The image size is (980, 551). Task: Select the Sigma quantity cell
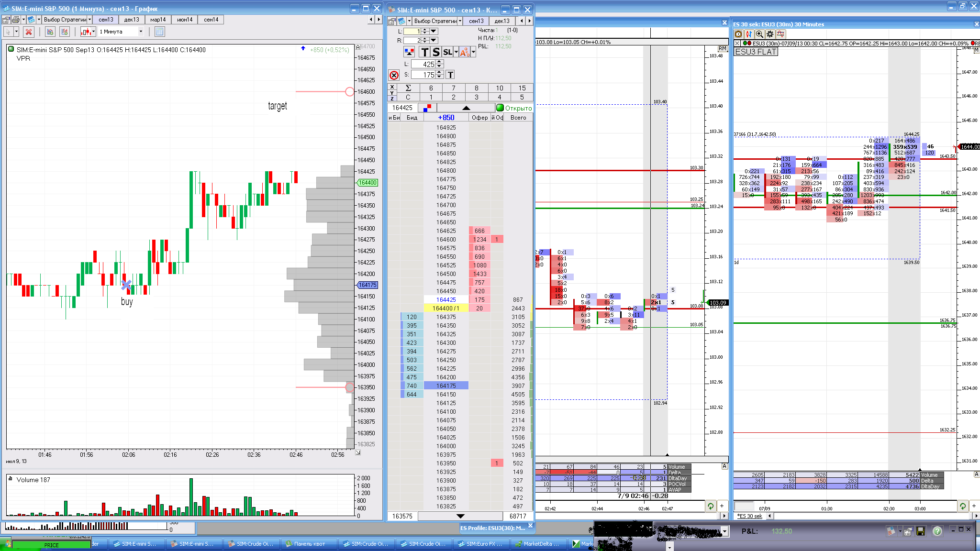click(x=408, y=88)
